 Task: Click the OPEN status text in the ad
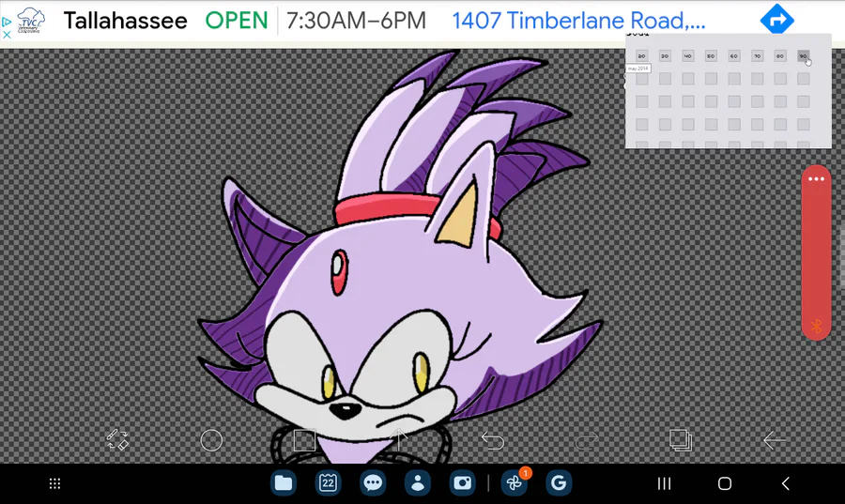point(236,21)
